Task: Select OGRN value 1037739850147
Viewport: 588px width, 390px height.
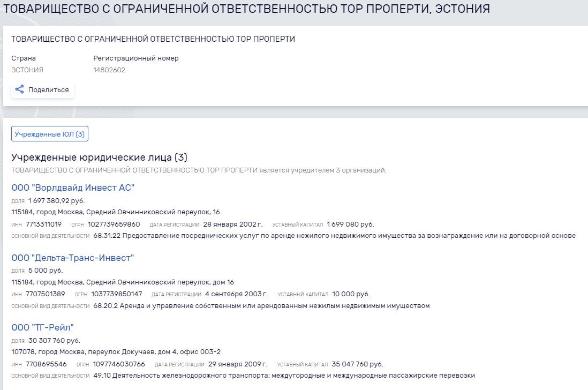Action: 117,294
